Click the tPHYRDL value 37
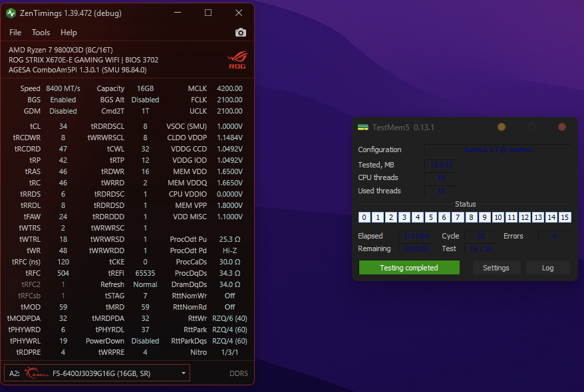Viewport: 584px width, 392px height. point(145,330)
